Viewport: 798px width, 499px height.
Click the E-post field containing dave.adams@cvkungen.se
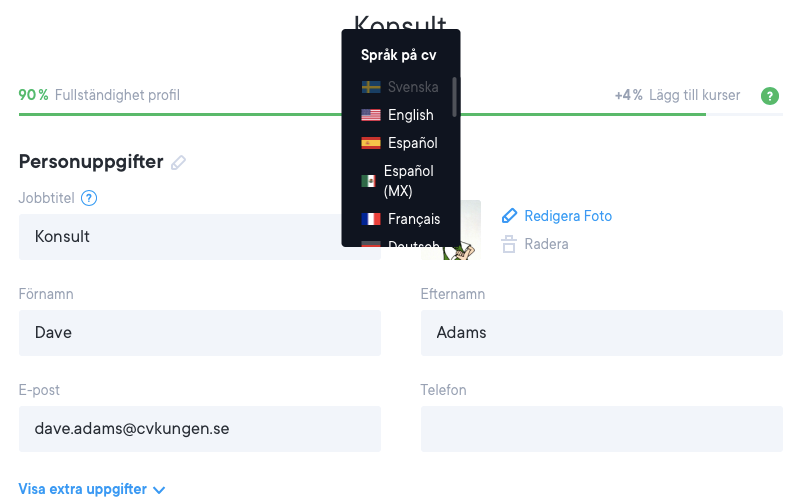199,429
